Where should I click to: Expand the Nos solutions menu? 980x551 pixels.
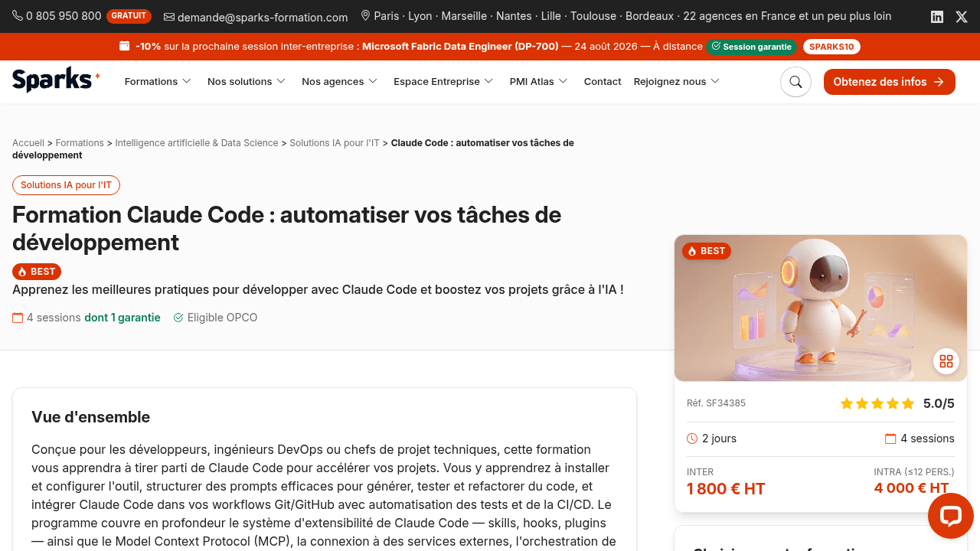tap(247, 82)
